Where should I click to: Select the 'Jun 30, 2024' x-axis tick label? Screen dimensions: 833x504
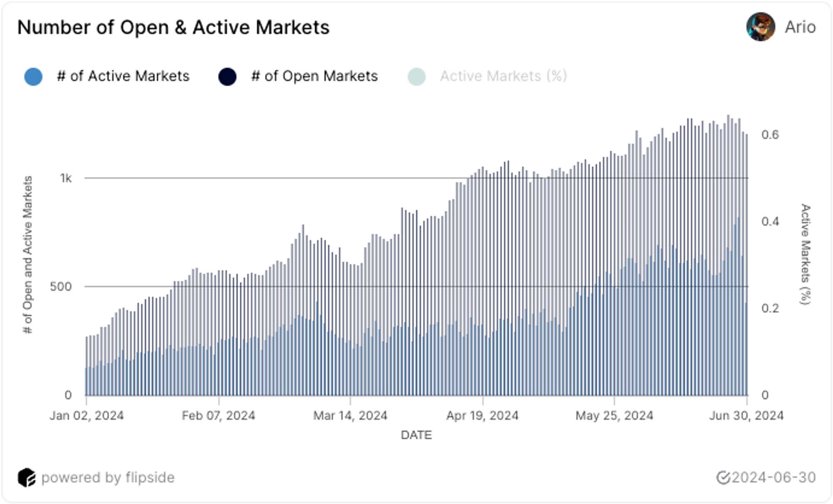pyautogui.click(x=746, y=415)
